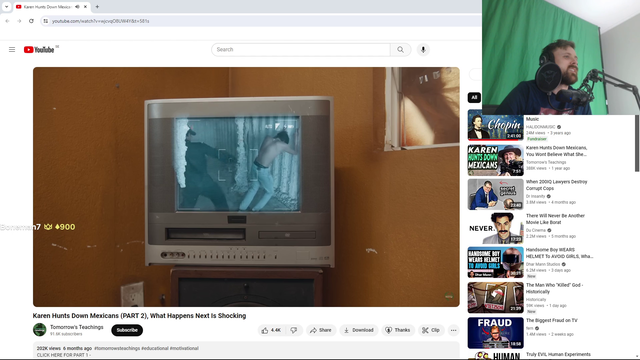The image size is (640, 360).
Task: Open the Tomorrow's Teachings channel name link
Action: coord(77,327)
